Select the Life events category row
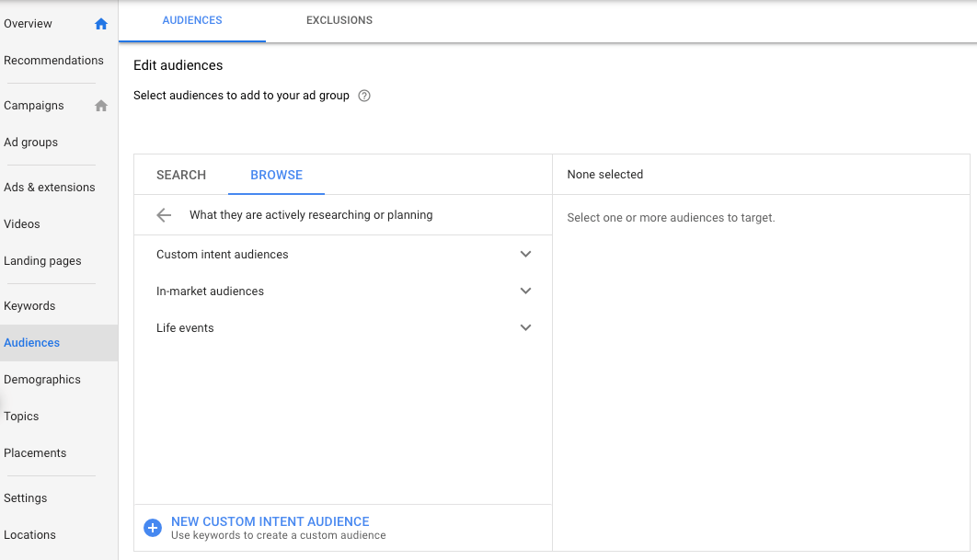This screenshot has width=977, height=560. coord(185,328)
